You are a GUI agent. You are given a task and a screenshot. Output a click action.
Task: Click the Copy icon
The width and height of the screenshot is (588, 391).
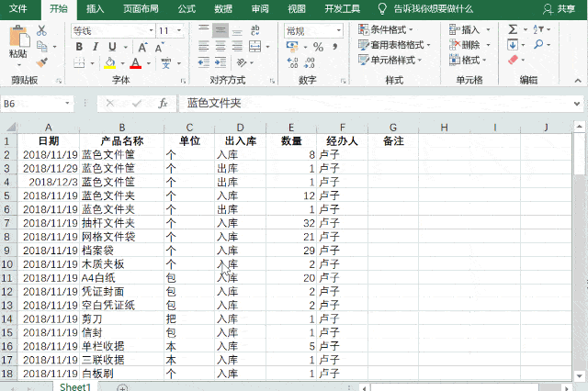point(42,46)
